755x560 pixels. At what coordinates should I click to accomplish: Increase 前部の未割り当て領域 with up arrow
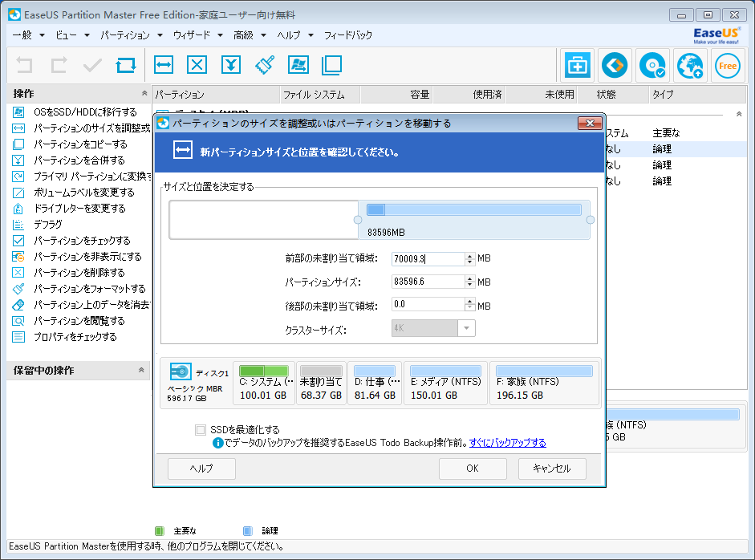pos(470,256)
